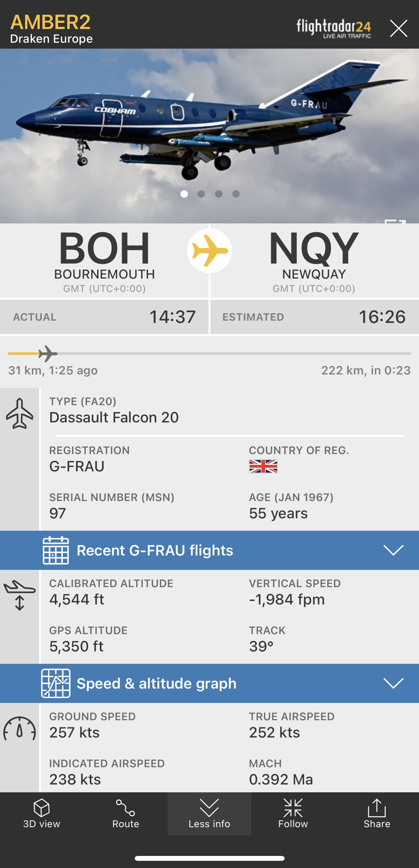Select the second photo page dot
This screenshot has height=868, width=419.
point(201,194)
